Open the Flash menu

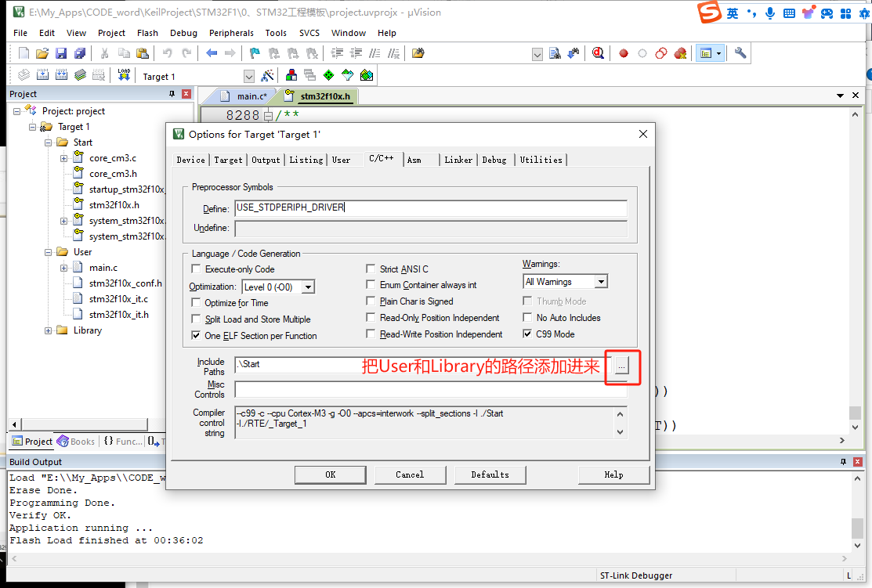[147, 33]
